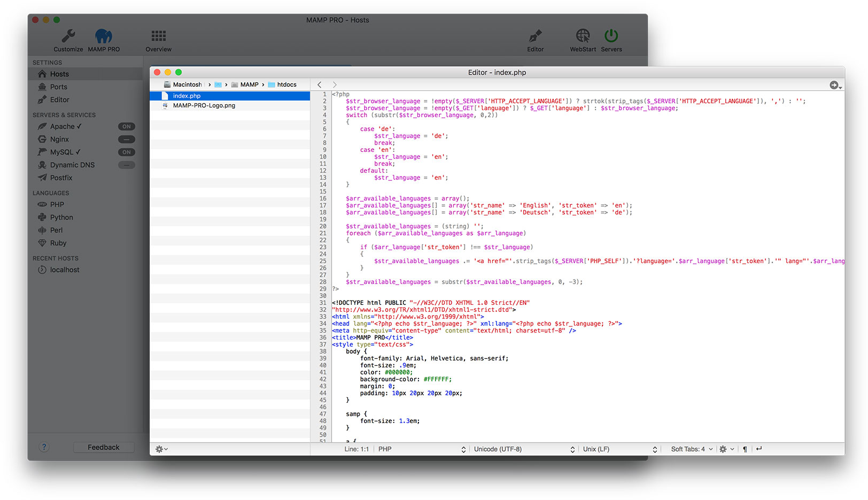This screenshot has height=500, width=868.
Task: Click the Feedback button
Action: 104,447
